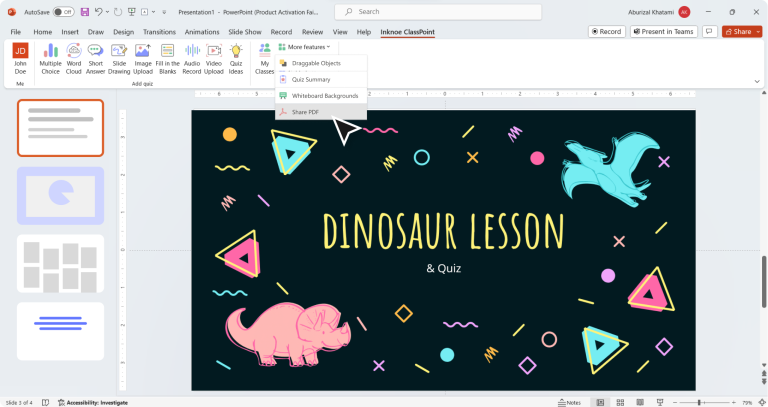Open the Audio Record tool
The width and height of the screenshot is (768, 407).
(191, 59)
